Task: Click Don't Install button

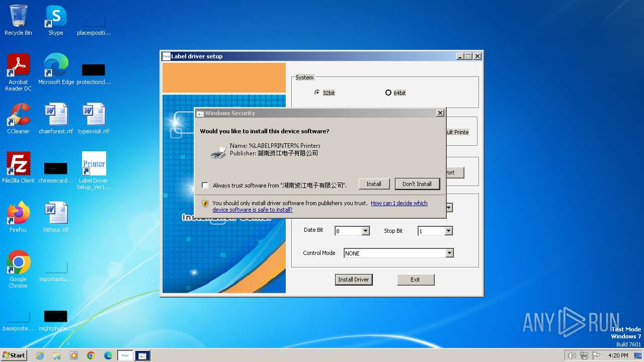Action: tap(417, 184)
